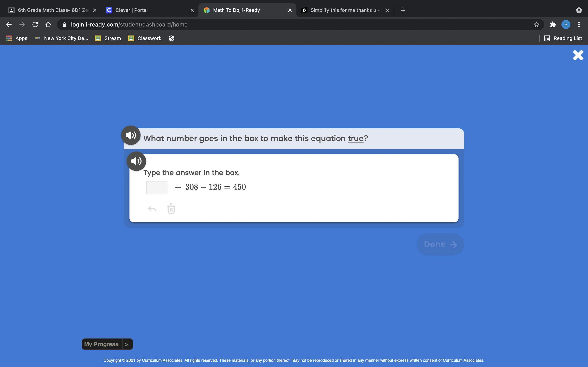Click the answer input box
588x367 pixels.
coord(157,187)
